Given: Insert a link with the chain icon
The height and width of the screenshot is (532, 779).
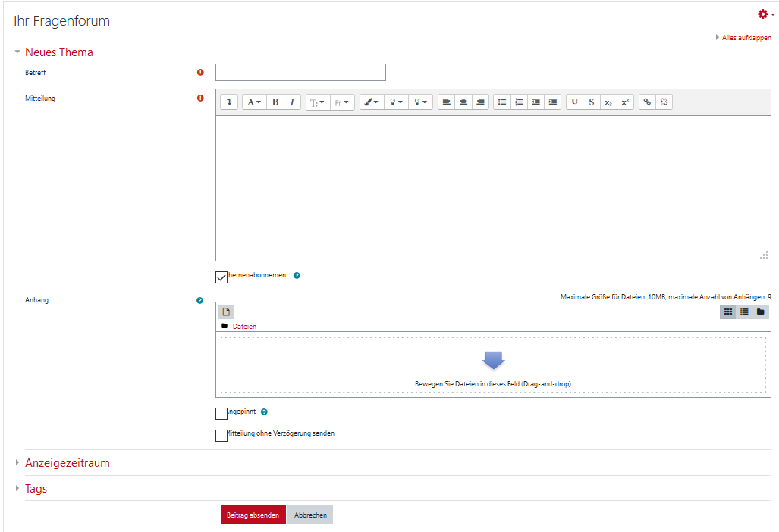Looking at the screenshot, I should (647, 102).
